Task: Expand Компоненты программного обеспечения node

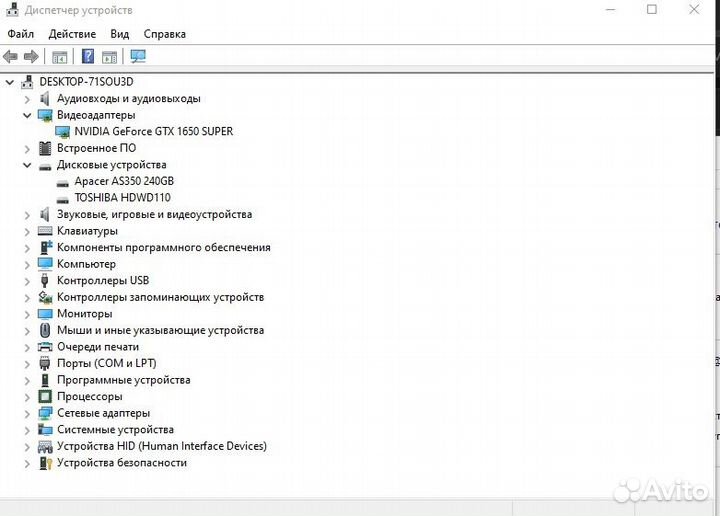Action: point(27,248)
